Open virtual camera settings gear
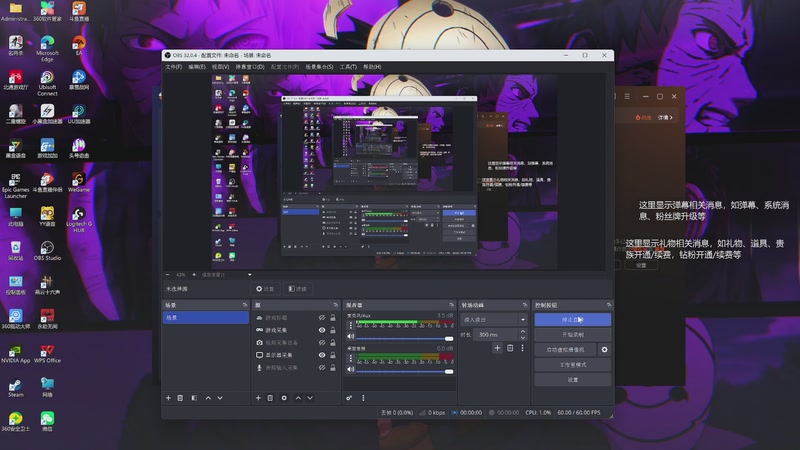The image size is (800, 450). (605, 349)
